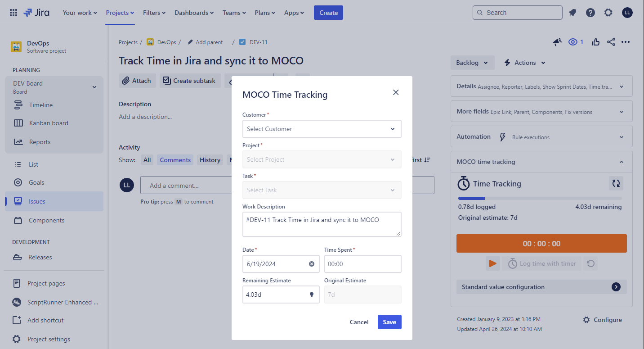This screenshot has width=644, height=349.
Task: Click the Time Spent input field
Action: (x=362, y=264)
